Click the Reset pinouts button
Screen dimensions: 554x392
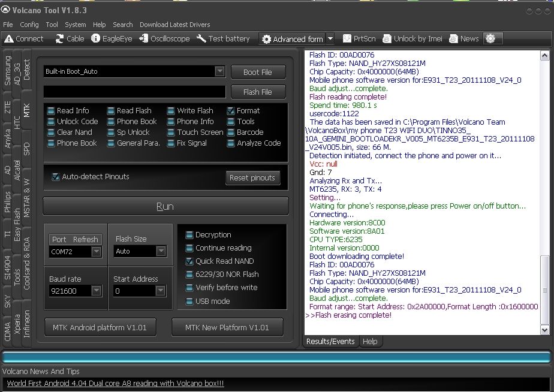tap(252, 178)
